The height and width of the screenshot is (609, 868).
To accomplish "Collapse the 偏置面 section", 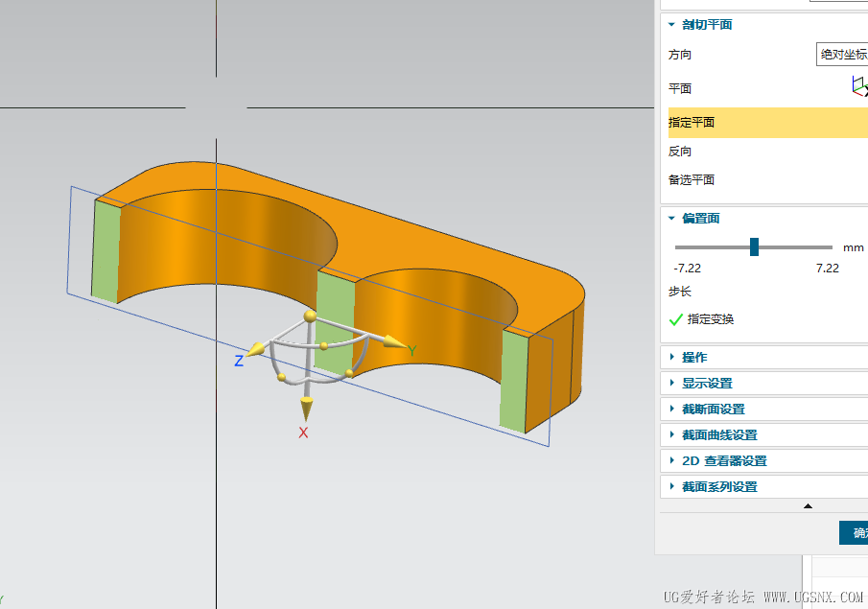I will (x=671, y=218).
